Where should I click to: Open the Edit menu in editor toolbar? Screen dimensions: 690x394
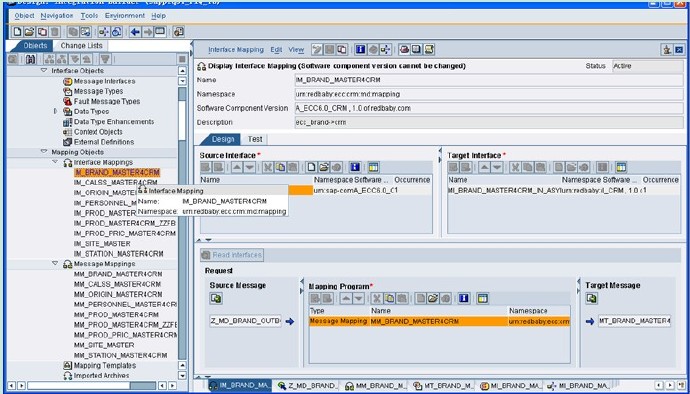276,50
